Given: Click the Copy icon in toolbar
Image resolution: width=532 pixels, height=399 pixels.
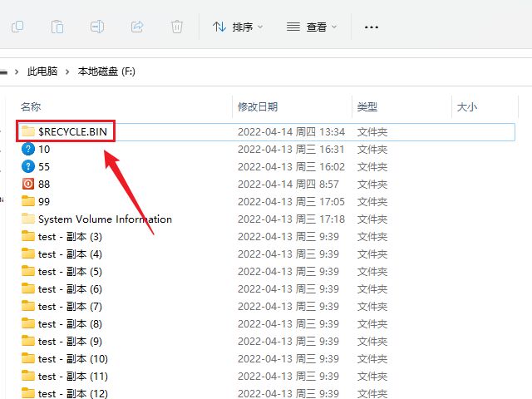Looking at the screenshot, I should click(17, 27).
